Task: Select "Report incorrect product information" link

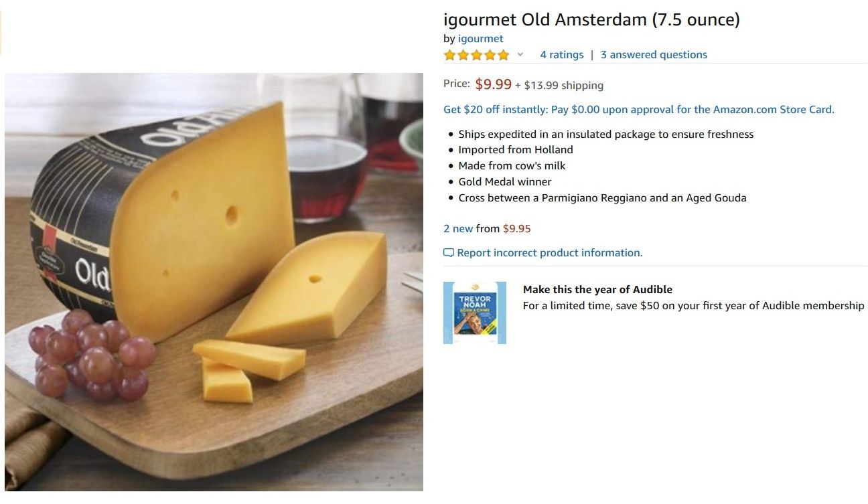Action: 549,253
